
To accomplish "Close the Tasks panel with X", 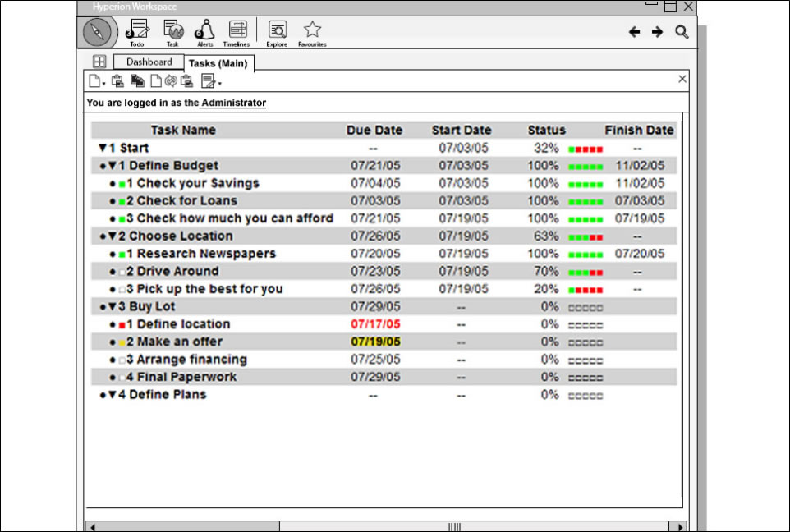I will tap(682, 79).
